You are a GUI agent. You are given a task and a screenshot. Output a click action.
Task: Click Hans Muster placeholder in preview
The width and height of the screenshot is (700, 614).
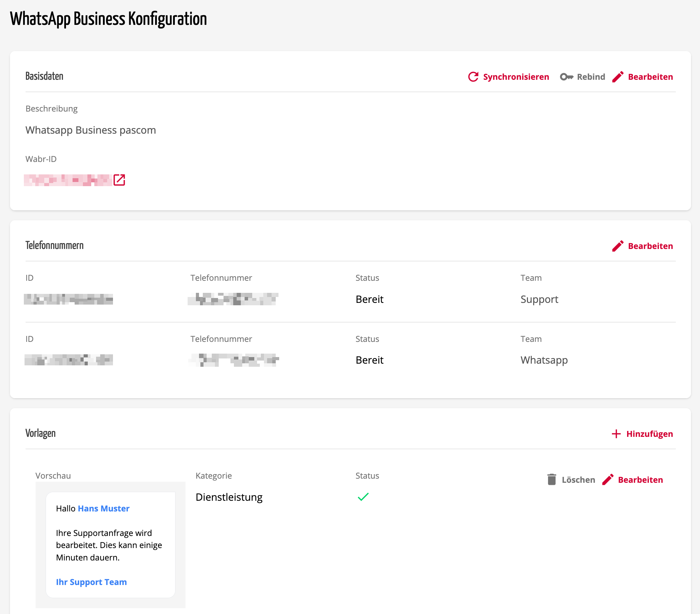coord(104,508)
